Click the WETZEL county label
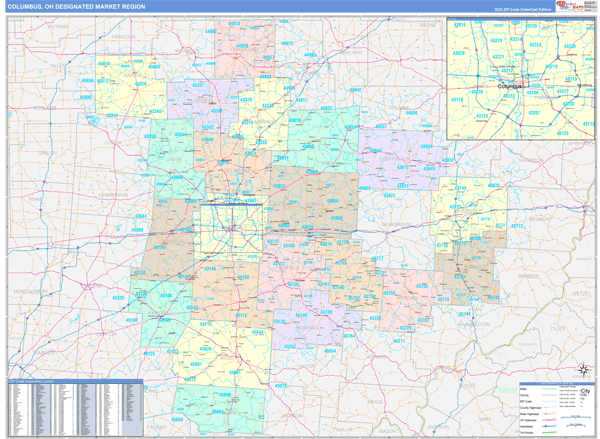 click(581, 294)
